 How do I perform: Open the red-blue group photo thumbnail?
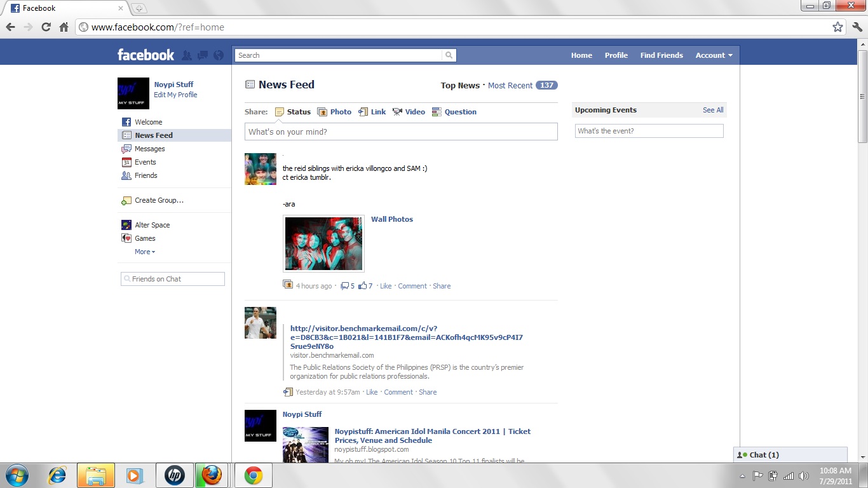coord(323,243)
